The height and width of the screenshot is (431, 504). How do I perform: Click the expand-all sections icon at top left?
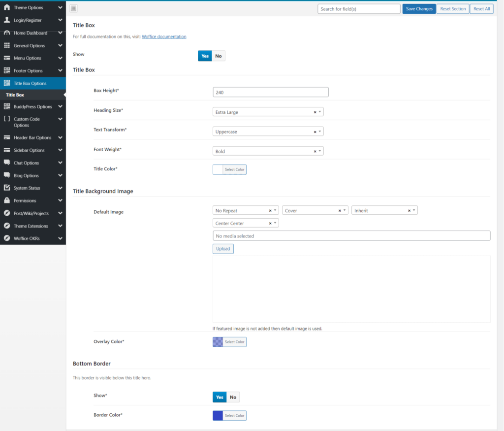tap(73, 9)
